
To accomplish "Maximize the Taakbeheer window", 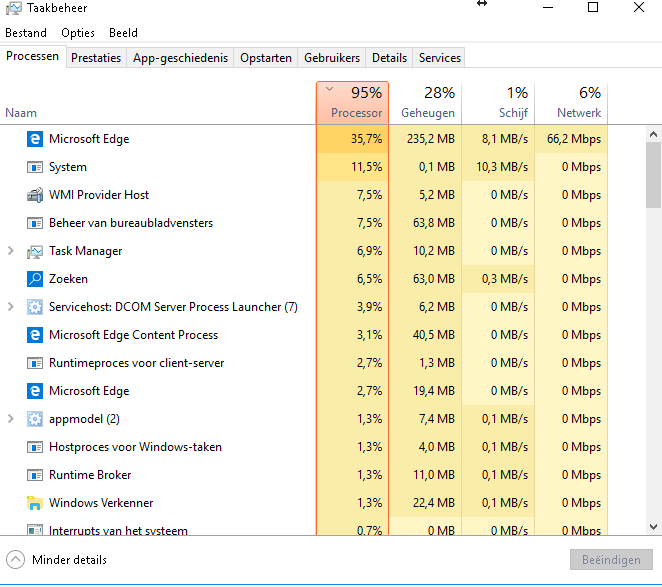I will coord(593,7).
